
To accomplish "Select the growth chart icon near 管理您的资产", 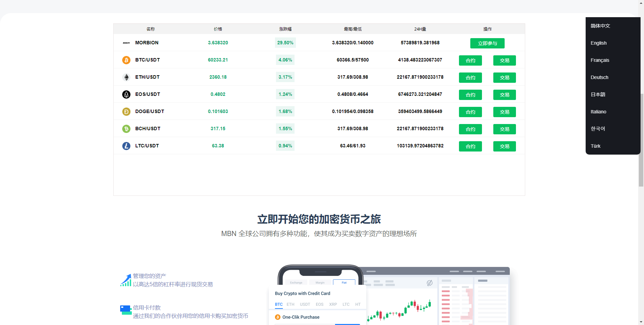I will coord(126,279).
